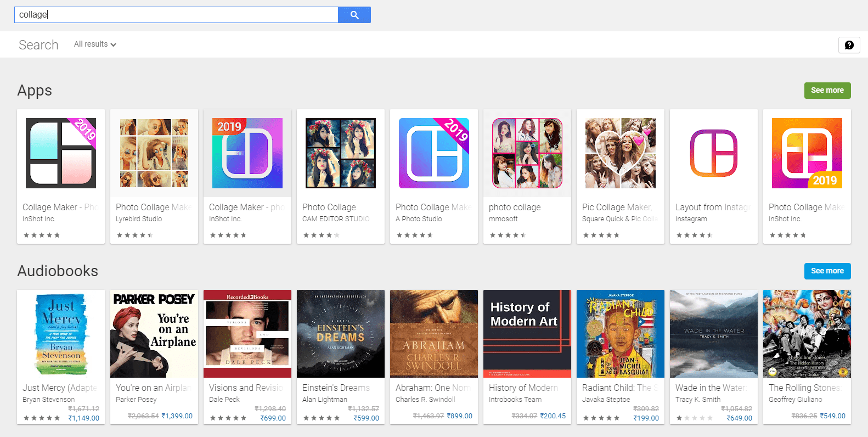Screen dimensions: 868x437
Task: Open author Bryan Stevenson link
Action: [48, 400]
